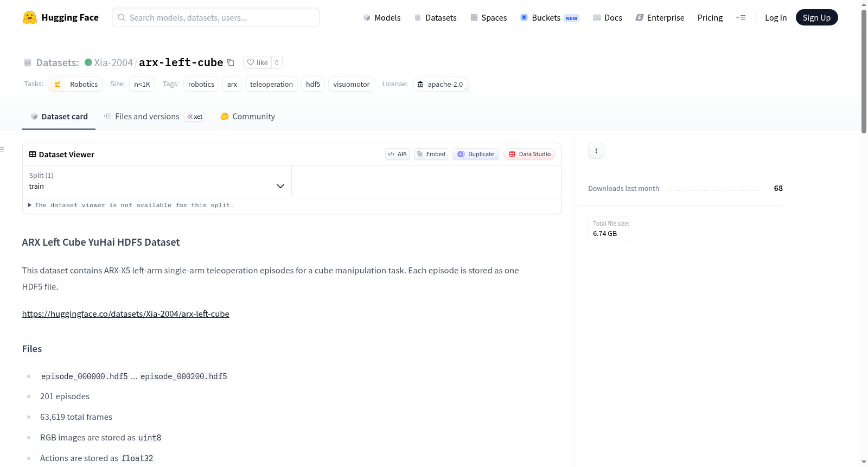This screenshot has height=467, width=868.
Task: Switch to the Community tab
Action: [x=248, y=117]
